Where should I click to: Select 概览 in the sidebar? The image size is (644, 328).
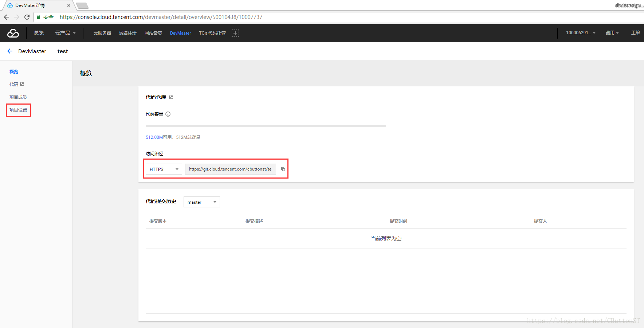[x=14, y=72]
